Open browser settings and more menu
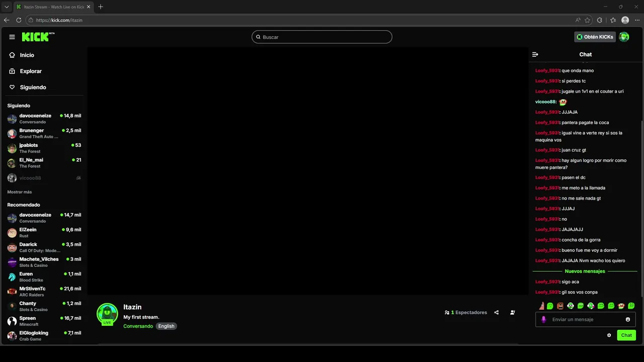Image resolution: width=644 pixels, height=362 pixels. pos(637,20)
